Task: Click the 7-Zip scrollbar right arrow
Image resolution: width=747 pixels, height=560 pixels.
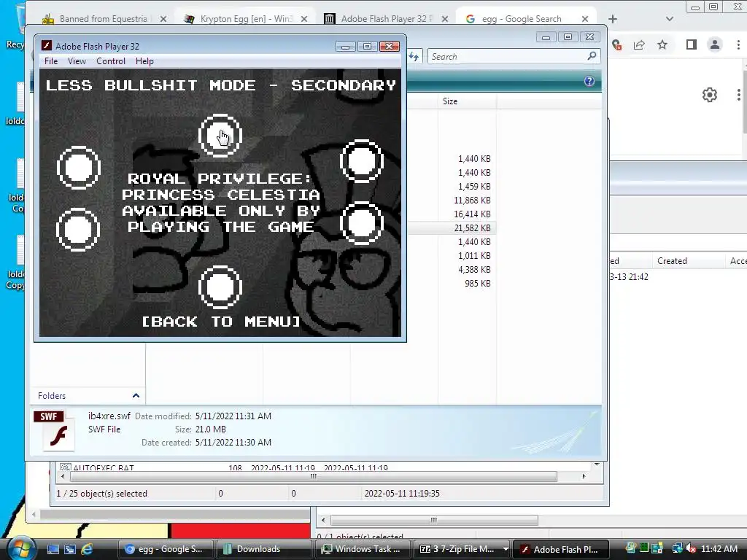Action: (x=584, y=476)
